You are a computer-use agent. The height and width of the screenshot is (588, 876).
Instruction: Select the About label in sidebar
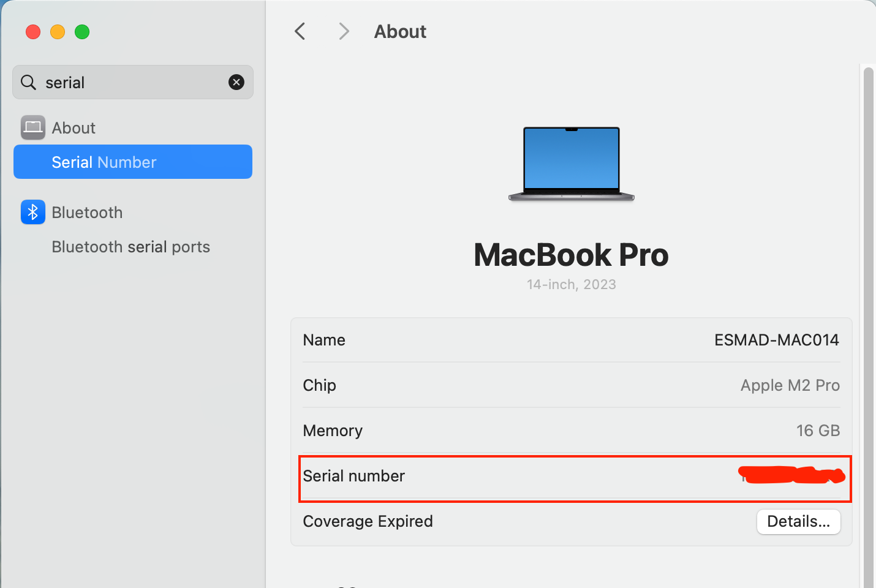74,128
